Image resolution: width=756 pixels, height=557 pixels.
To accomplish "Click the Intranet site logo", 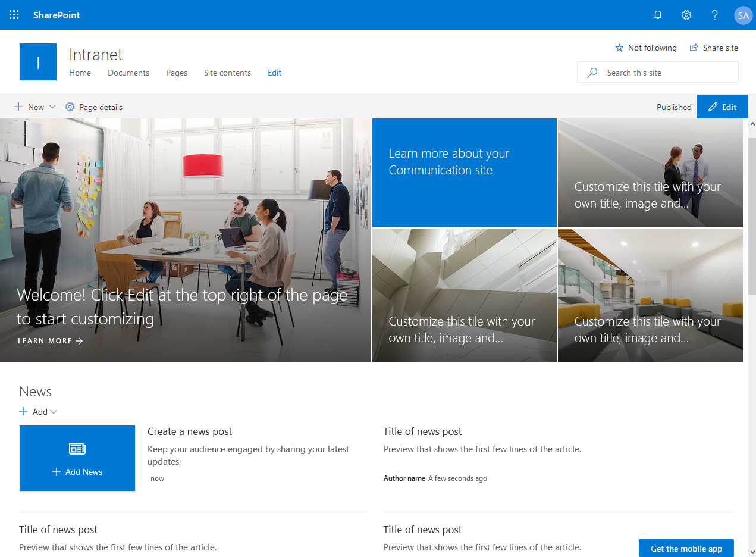I will tap(37, 61).
